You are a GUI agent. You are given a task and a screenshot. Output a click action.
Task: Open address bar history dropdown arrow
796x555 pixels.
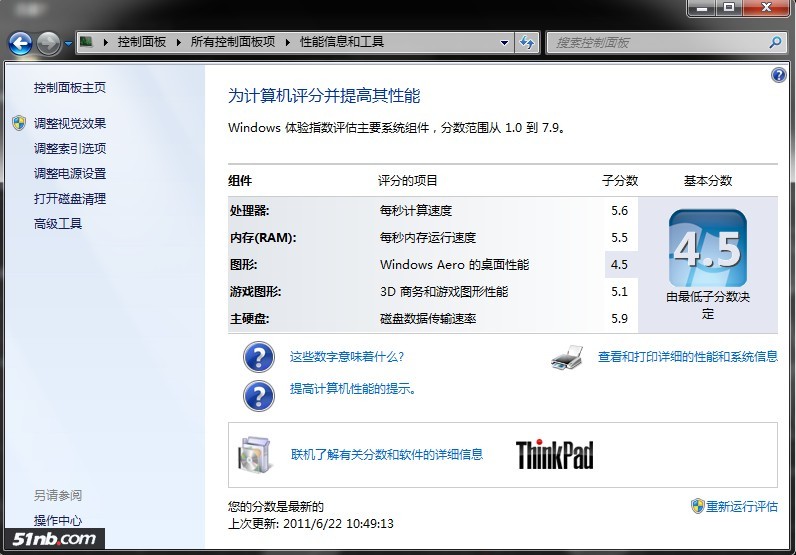[504, 43]
